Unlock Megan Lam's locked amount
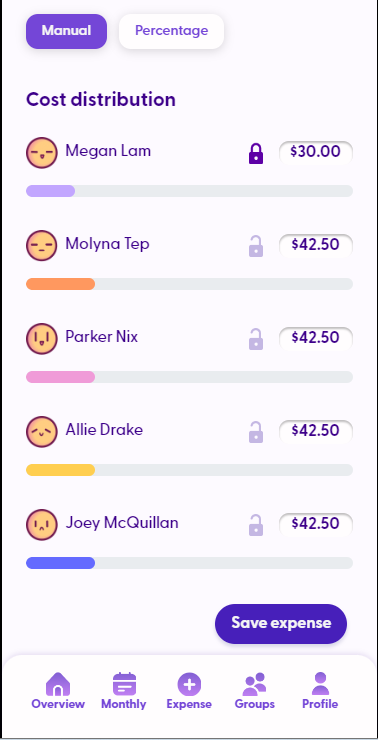This screenshot has height=740, width=378. 256,153
